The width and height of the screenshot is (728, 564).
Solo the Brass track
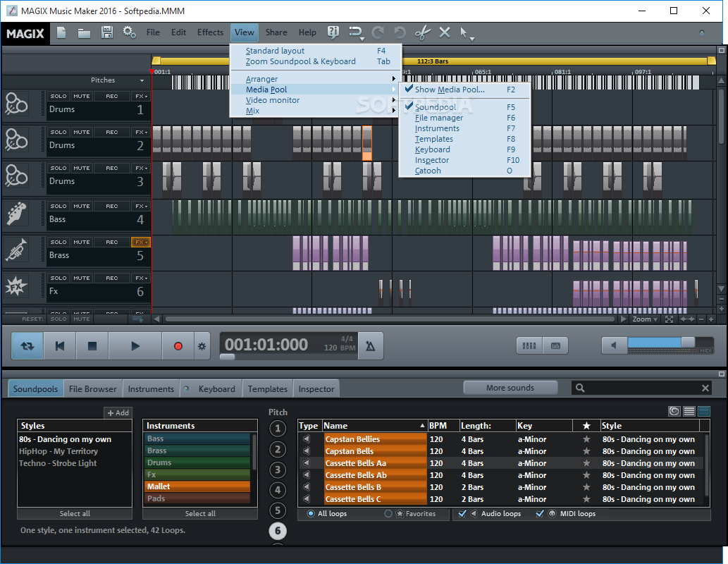coord(58,242)
